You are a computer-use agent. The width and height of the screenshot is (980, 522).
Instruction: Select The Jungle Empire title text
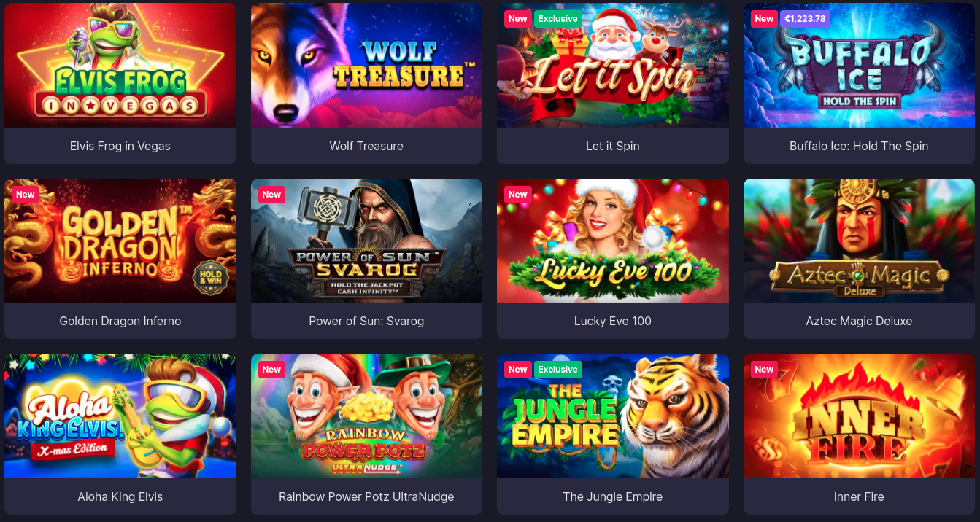point(613,496)
